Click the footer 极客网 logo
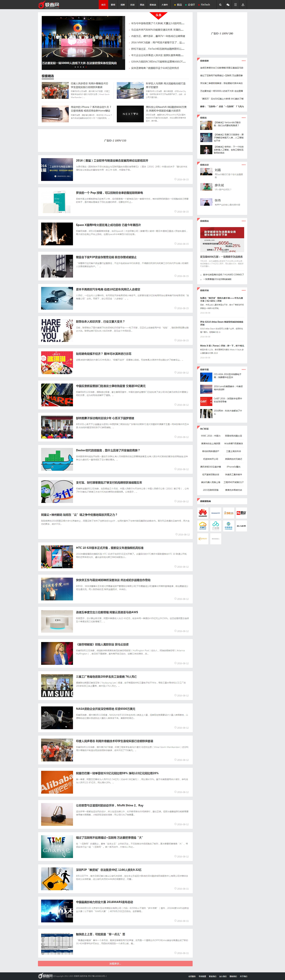 (46, 976)
